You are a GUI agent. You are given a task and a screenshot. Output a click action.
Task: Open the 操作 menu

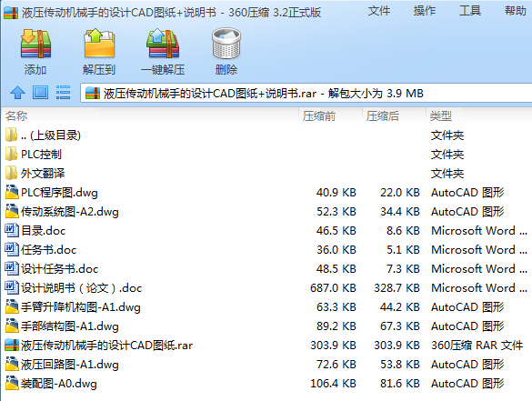(425, 11)
